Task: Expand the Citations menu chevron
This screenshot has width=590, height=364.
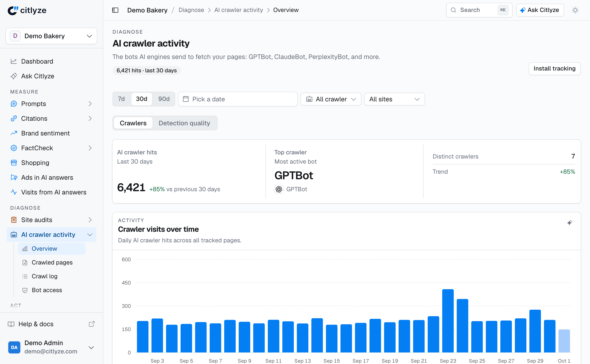Action: (x=90, y=118)
